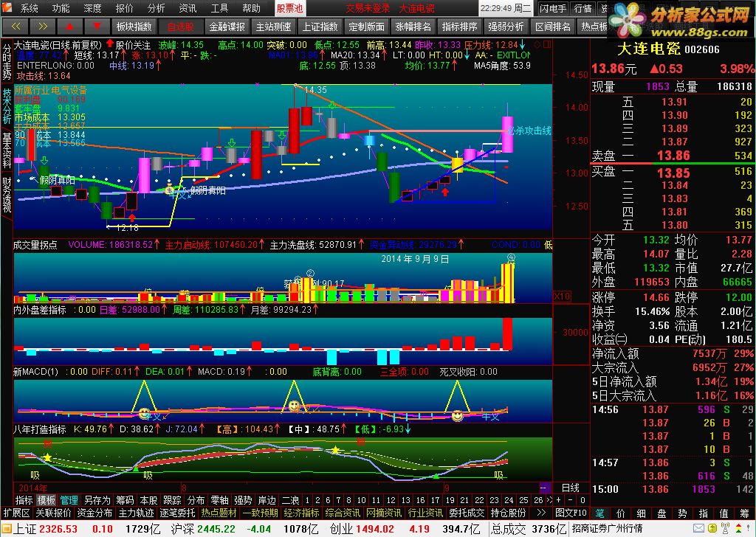Expand more template tabs with >> after 26
Image resolution: width=756 pixels, height=537 pixels.
[549, 500]
